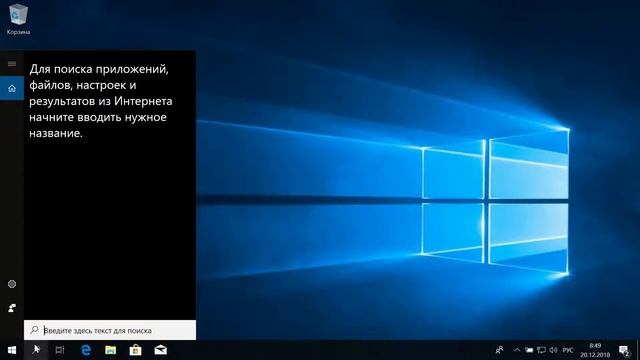Launch Microsoft Edge from the taskbar
This screenshot has height=360, width=640.
(86, 350)
